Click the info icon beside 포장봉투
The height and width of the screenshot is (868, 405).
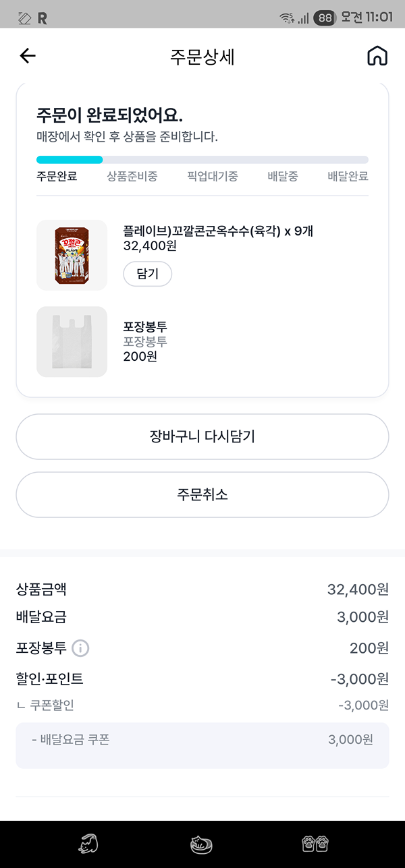(x=80, y=649)
